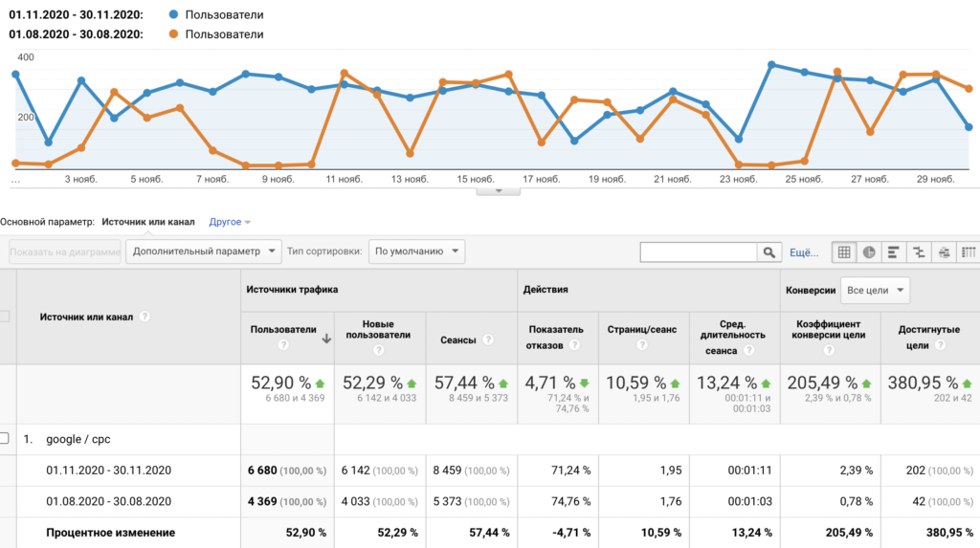Toggle the select-all checkbox in table header

click(x=5, y=317)
